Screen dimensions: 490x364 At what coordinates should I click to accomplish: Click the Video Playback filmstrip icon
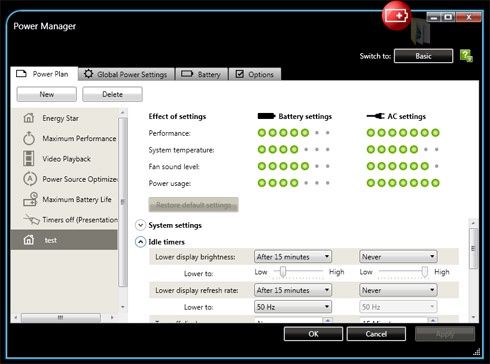click(29, 158)
